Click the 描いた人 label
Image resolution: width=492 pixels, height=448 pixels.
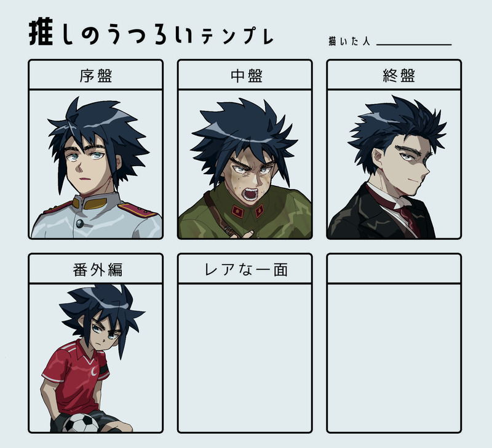tap(349, 41)
